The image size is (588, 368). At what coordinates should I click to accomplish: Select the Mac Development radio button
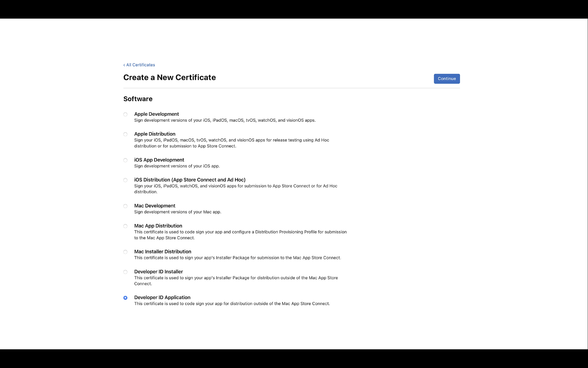point(125,206)
